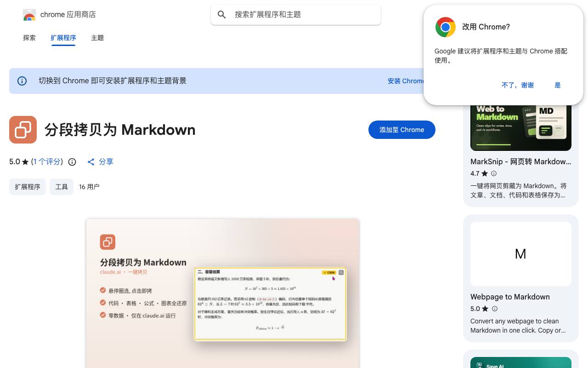This screenshot has height=368, width=588.
Task: Click the banner text 切换到 Chrome 即可安装扩展程序和主题背景
Action: click(x=113, y=81)
